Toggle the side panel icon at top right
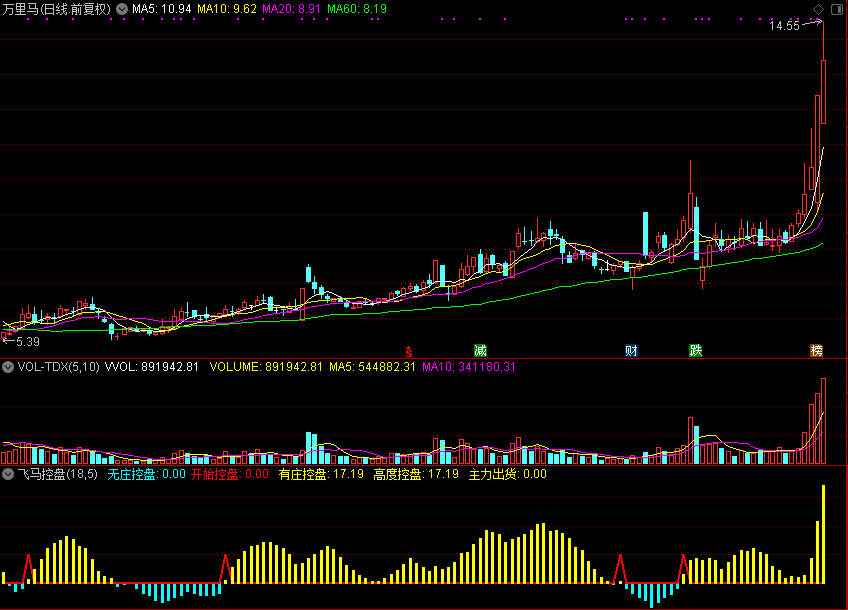The height and width of the screenshot is (610, 848). (837, 9)
